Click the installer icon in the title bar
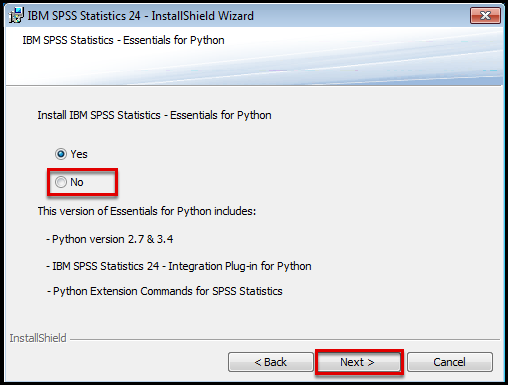 coord(16,15)
